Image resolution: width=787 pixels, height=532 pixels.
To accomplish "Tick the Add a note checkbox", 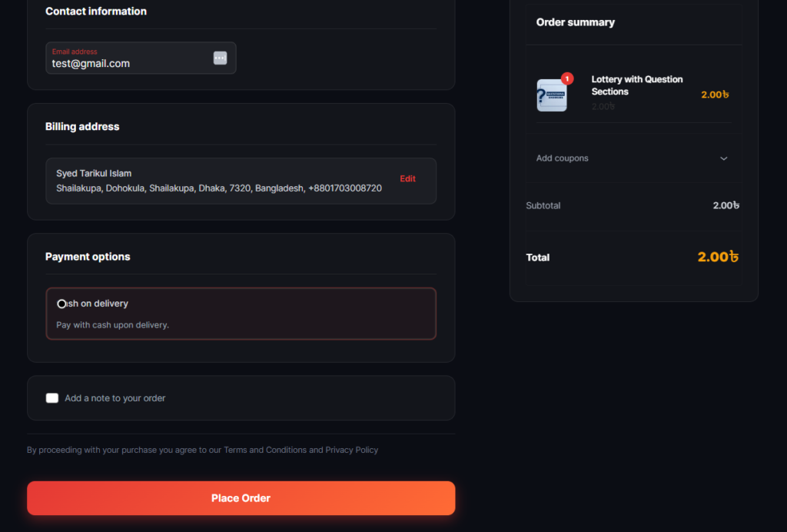I will [52, 398].
